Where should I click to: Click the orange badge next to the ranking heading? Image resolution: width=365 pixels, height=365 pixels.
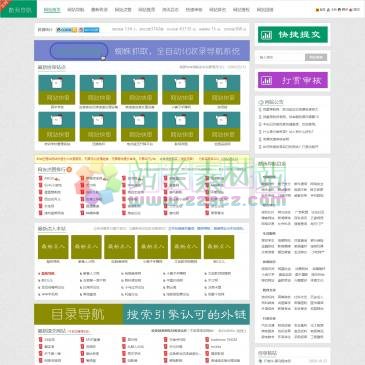coord(69,169)
